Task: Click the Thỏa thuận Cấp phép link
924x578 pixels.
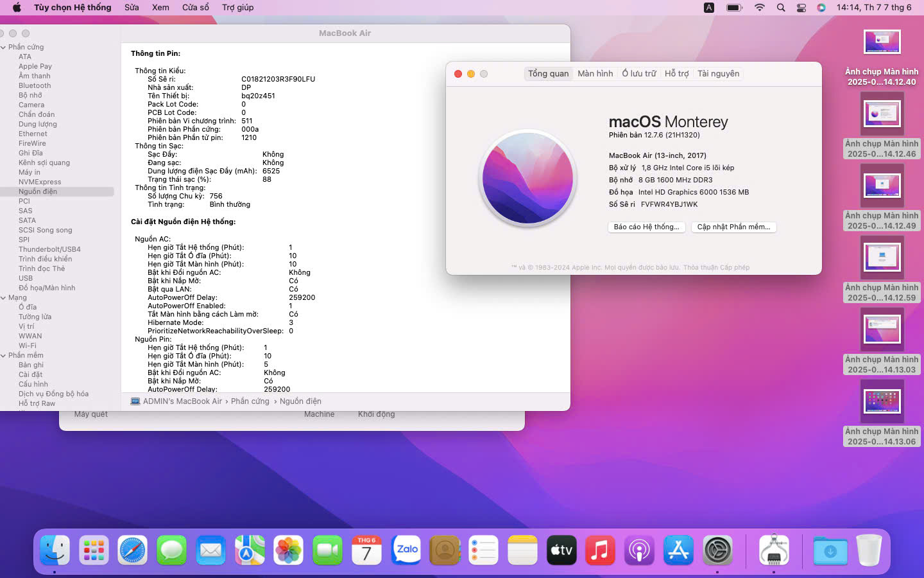Action: (x=716, y=267)
